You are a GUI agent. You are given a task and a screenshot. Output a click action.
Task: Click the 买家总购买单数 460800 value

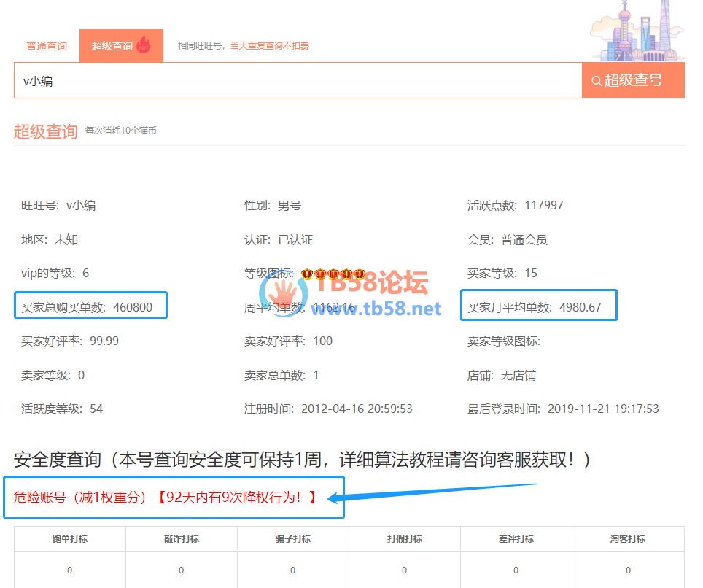(x=133, y=307)
